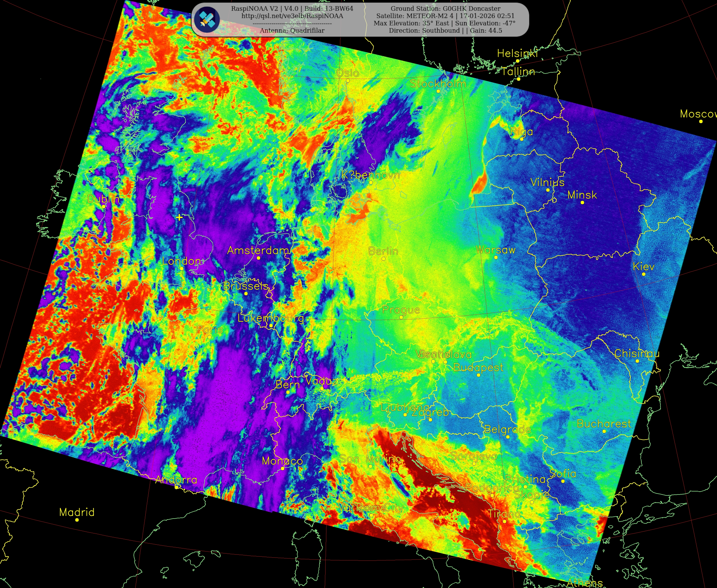Select the London city label

(x=181, y=261)
